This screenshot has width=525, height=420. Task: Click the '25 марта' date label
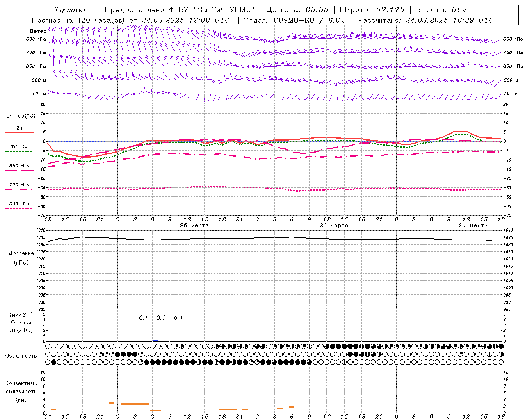(x=194, y=226)
